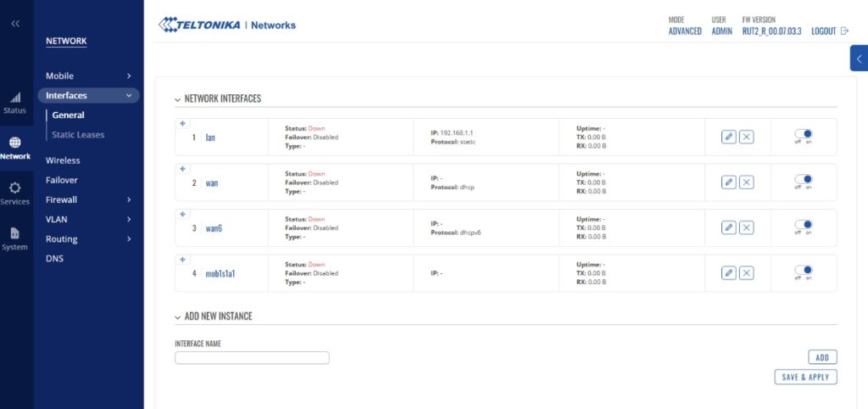Toggle the lan interface off
Image resolution: width=868 pixels, height=409 pixels.
803,134
